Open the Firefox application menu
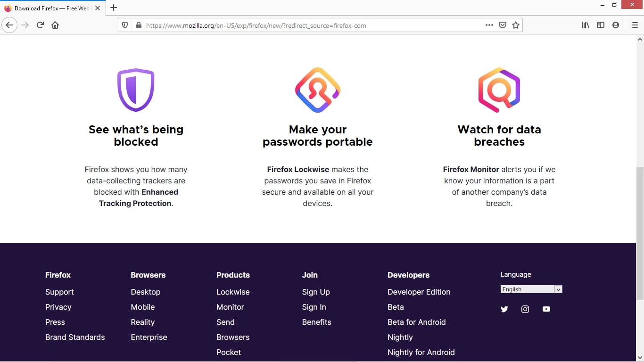 click(x=635, y=25)
